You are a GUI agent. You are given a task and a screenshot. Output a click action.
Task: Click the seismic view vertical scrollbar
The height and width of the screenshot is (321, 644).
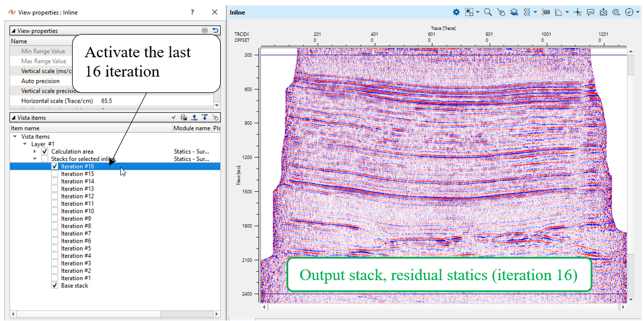pyautogui.click(x=630, y=170)
